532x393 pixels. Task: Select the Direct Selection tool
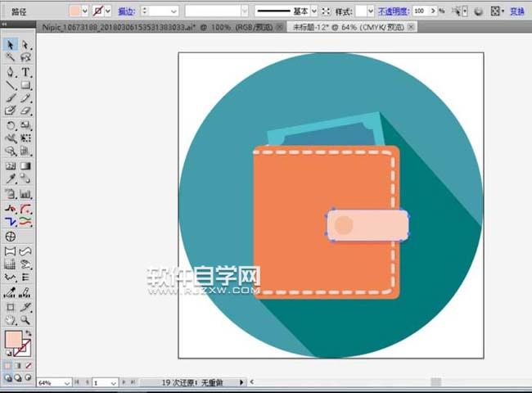coord(25,45)
